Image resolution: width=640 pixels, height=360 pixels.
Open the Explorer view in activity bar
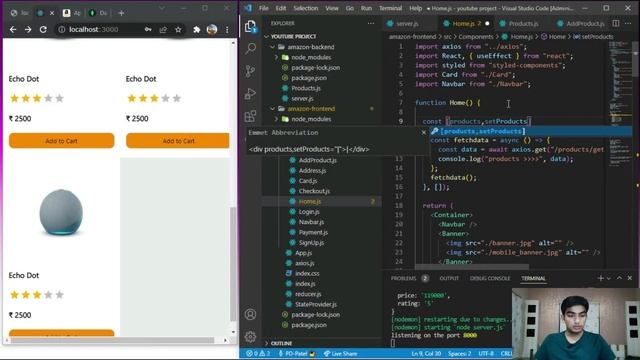(250, 27)
